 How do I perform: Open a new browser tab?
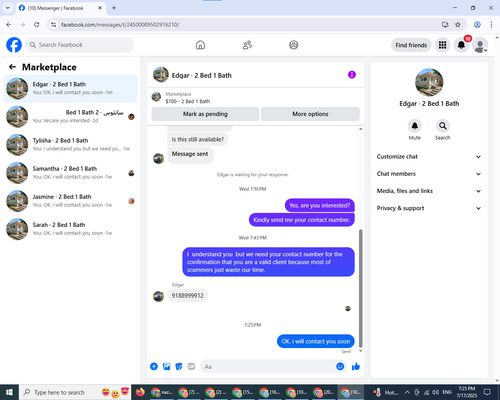click(x=114, y=8)
